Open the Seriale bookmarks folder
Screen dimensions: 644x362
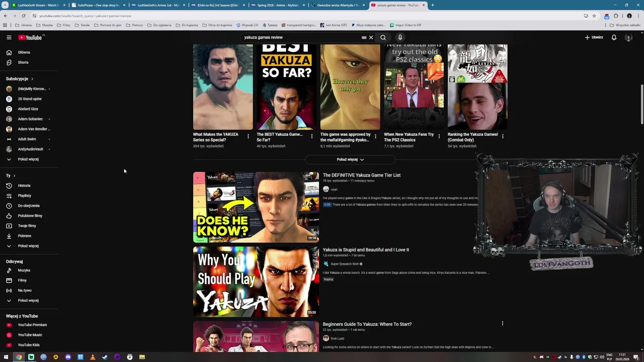point(82,25)
